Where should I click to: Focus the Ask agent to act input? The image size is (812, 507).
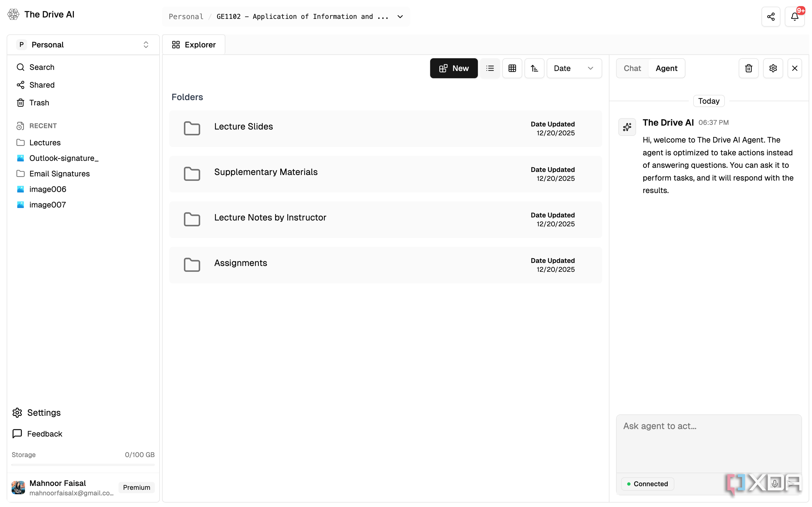click(709, 443)
